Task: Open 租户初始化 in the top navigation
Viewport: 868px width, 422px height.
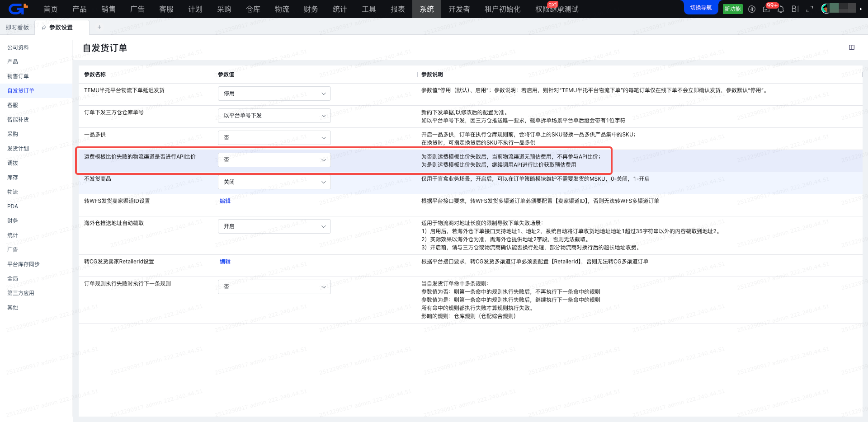Action: (503, 9)
